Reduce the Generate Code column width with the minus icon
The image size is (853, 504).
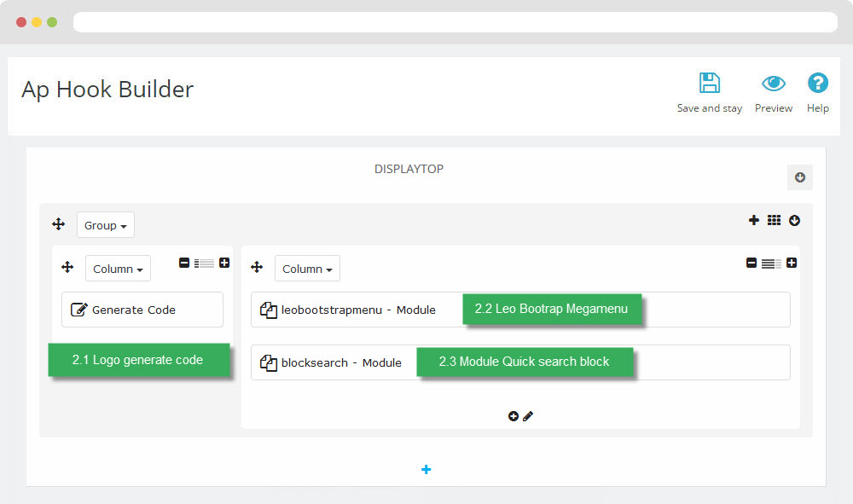click(184, 264)
